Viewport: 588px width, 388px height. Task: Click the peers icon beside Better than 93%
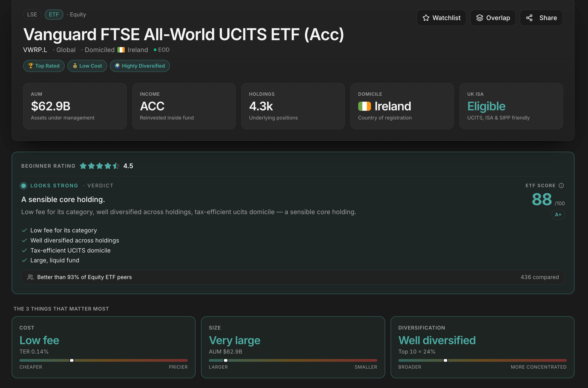(30, 277)
